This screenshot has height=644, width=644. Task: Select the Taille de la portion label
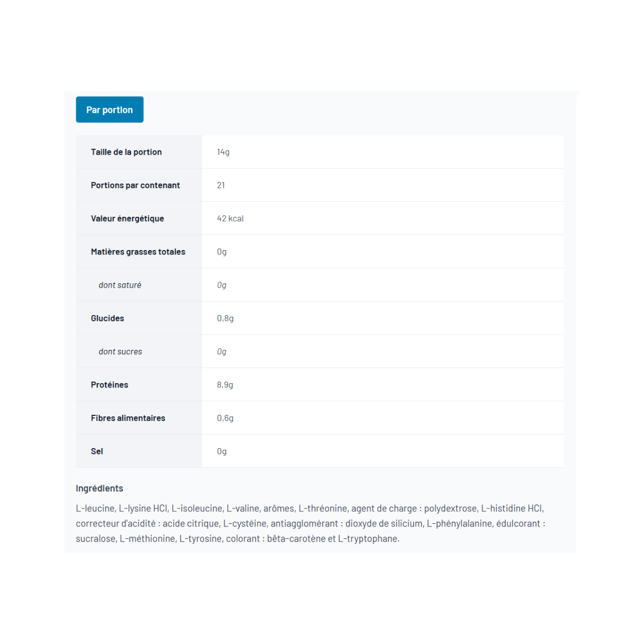(126, 152)
